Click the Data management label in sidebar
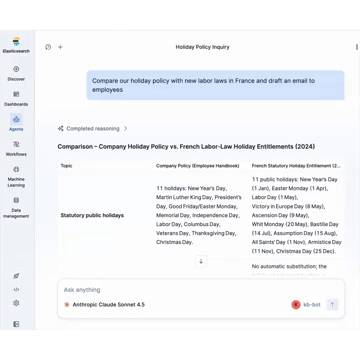This screenshot has height=360, width=360. 16,213
